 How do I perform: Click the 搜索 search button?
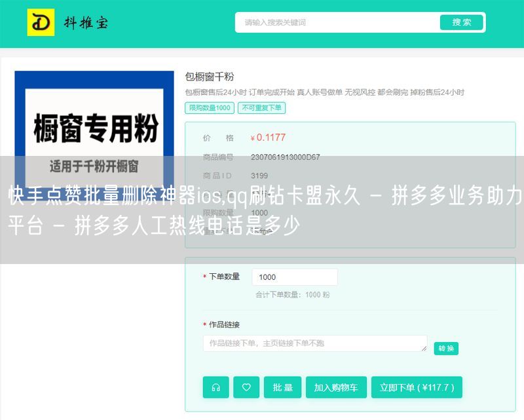click(x=462, y=22)
